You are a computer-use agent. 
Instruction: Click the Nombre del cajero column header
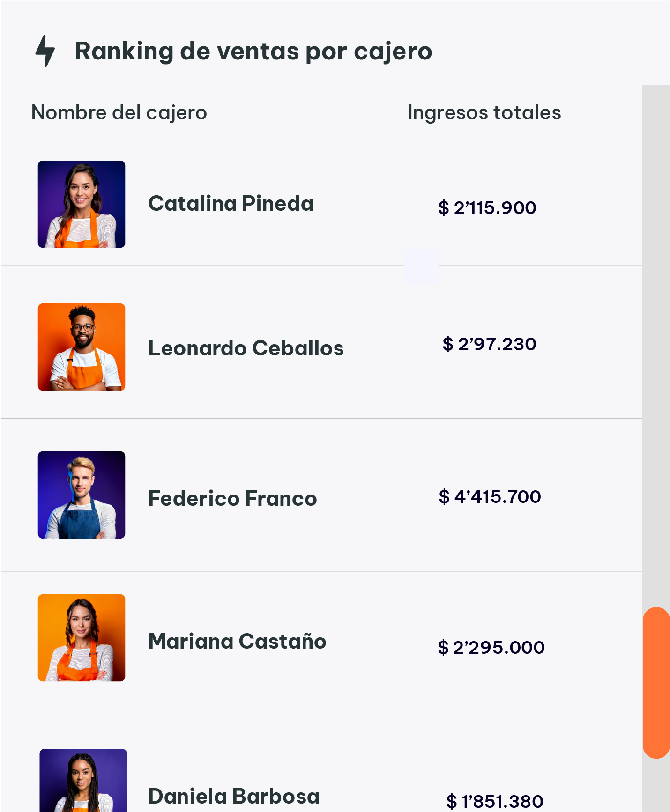[119, 113]
